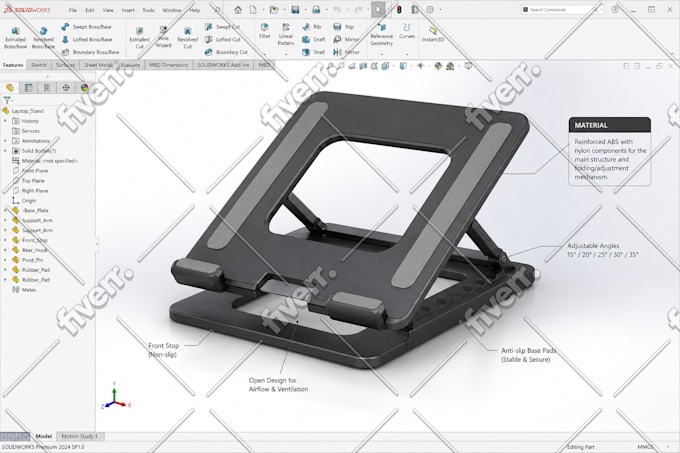Select the Origin item in tree
680x453 pixels.
tap(24, 201)
